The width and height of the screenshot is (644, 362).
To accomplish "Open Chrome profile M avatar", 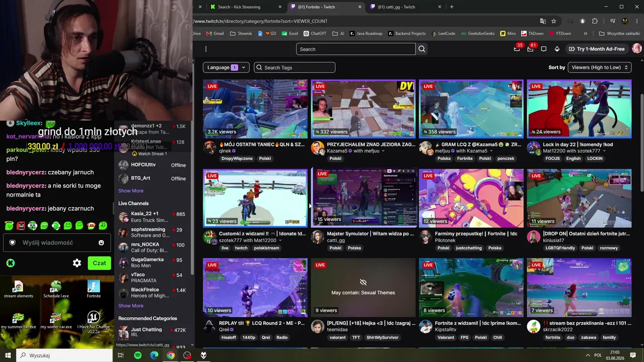I will [x=625, y=21].
